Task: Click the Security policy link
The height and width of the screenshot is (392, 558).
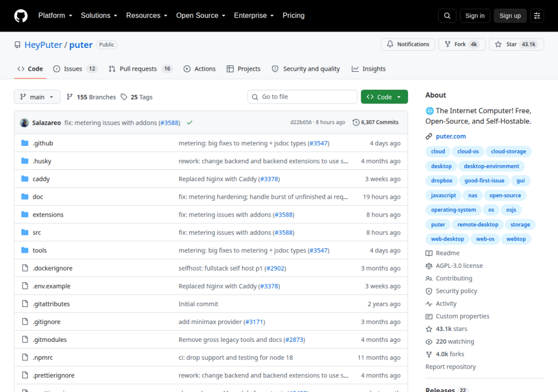Action: point(451,291)
